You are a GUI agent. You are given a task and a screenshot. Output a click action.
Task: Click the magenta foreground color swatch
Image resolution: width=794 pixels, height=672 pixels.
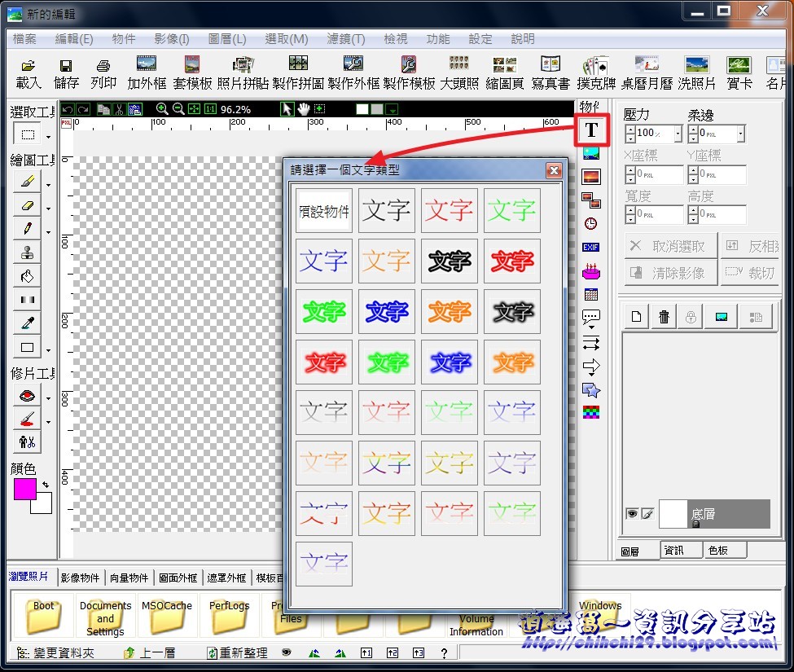click(24, 489)
